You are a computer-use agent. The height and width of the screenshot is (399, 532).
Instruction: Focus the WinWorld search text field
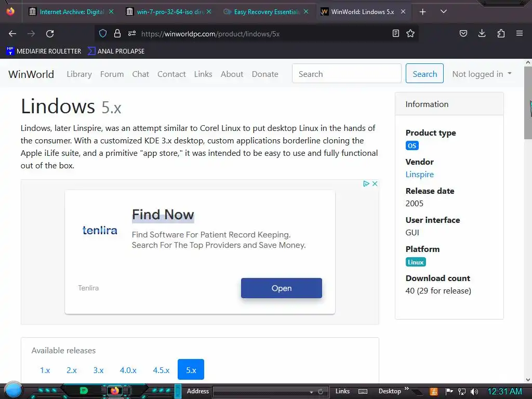click(x=347, y=73)
